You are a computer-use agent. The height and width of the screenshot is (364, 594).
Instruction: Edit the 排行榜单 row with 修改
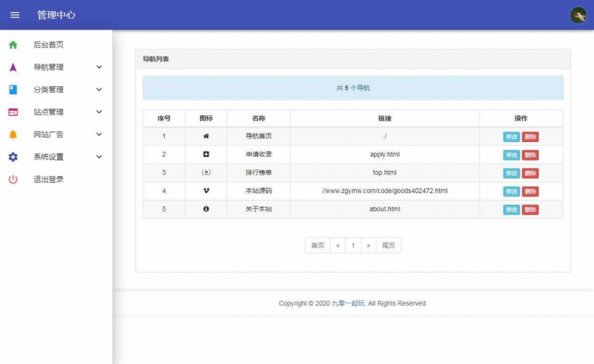pos(512,173)
